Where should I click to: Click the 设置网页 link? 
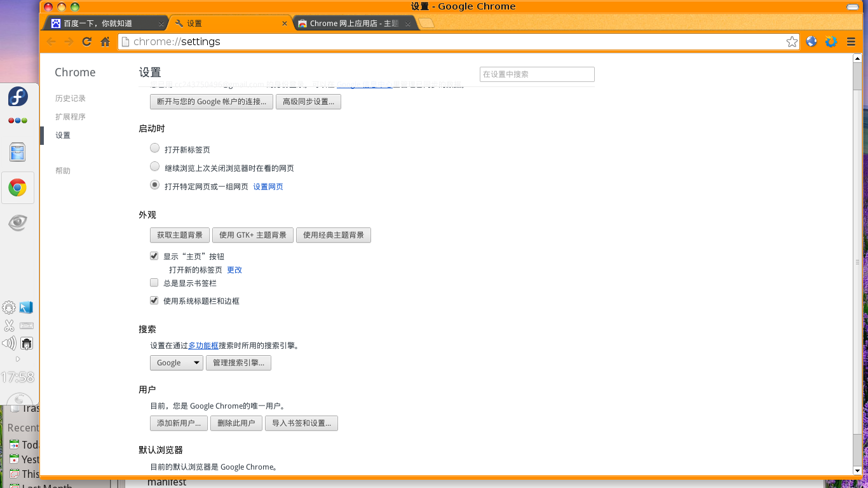tap(268, 187)
